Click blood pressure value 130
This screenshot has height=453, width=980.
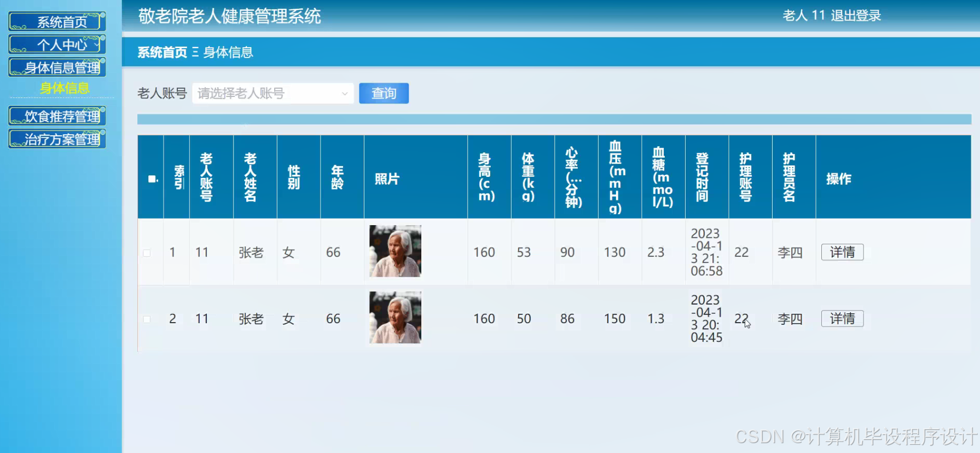[x=614, y=252]
